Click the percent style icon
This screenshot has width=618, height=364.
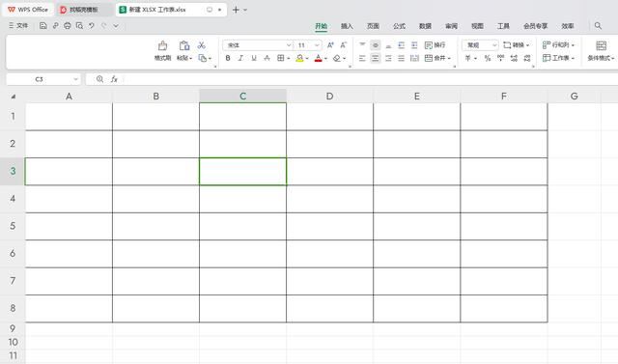(488, 58)
